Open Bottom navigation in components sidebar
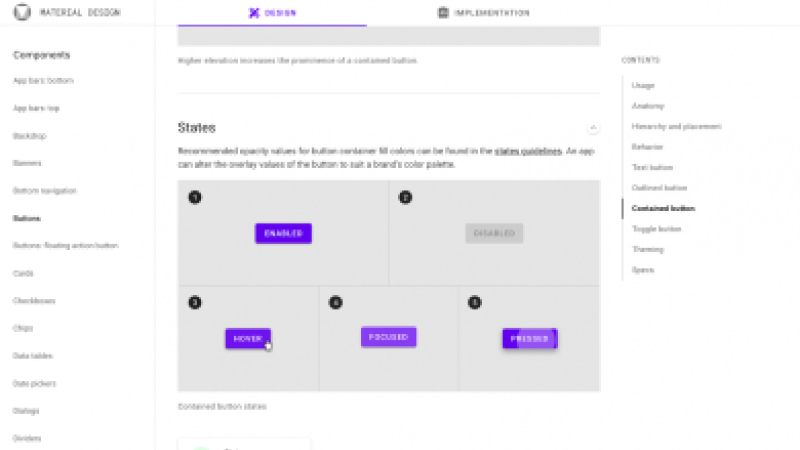The width and height of the screenshot is (800, 450). [x=44, y=191]
